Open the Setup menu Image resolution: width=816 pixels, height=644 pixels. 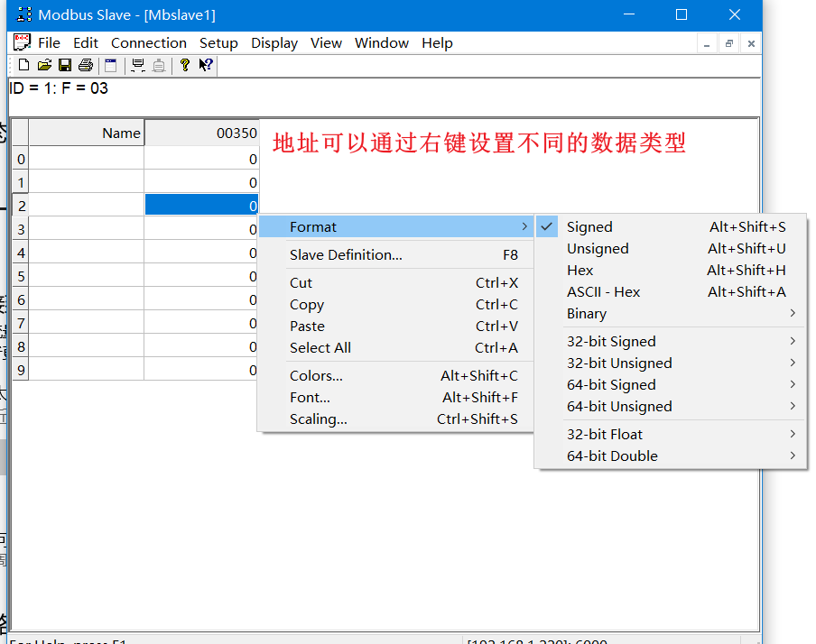coord(218,43)
